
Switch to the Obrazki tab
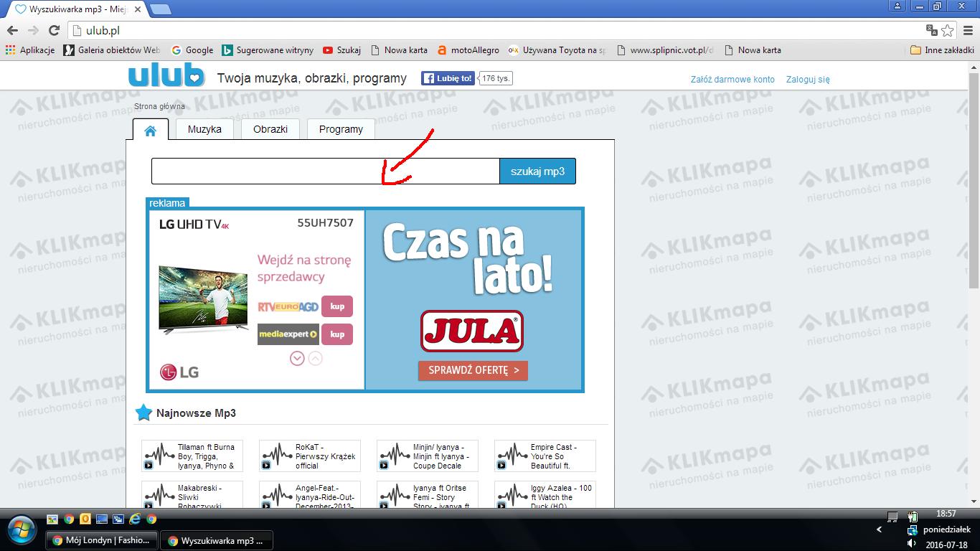click(270, 129)
